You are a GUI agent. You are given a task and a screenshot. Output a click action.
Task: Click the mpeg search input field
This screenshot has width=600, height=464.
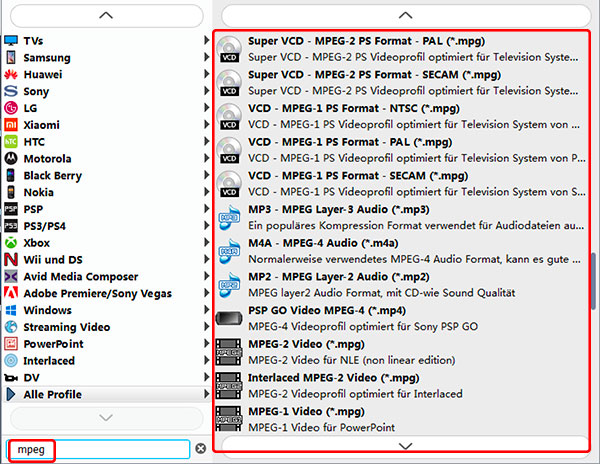coord(98,449)
